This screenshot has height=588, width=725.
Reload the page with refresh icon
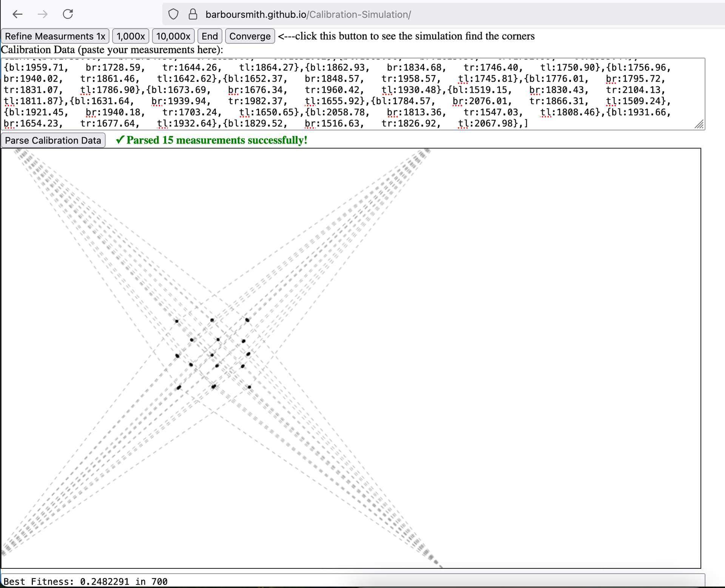[68, 14]
